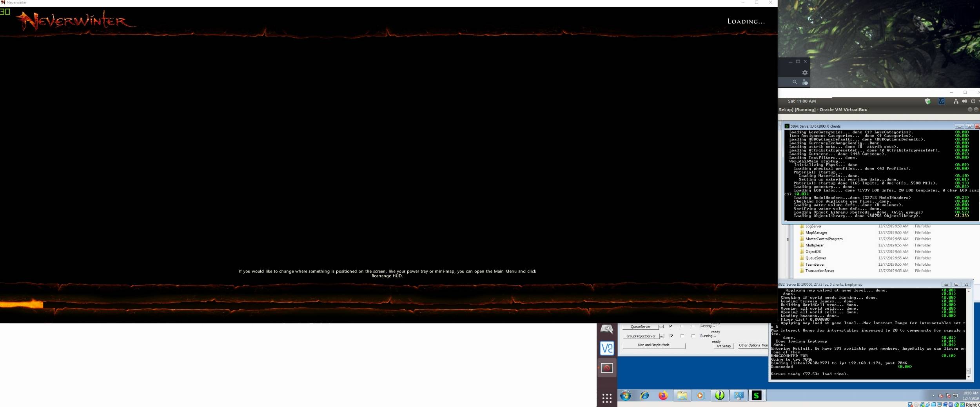
Task: Click the Neverwinter logo
Action: [76, 21]
